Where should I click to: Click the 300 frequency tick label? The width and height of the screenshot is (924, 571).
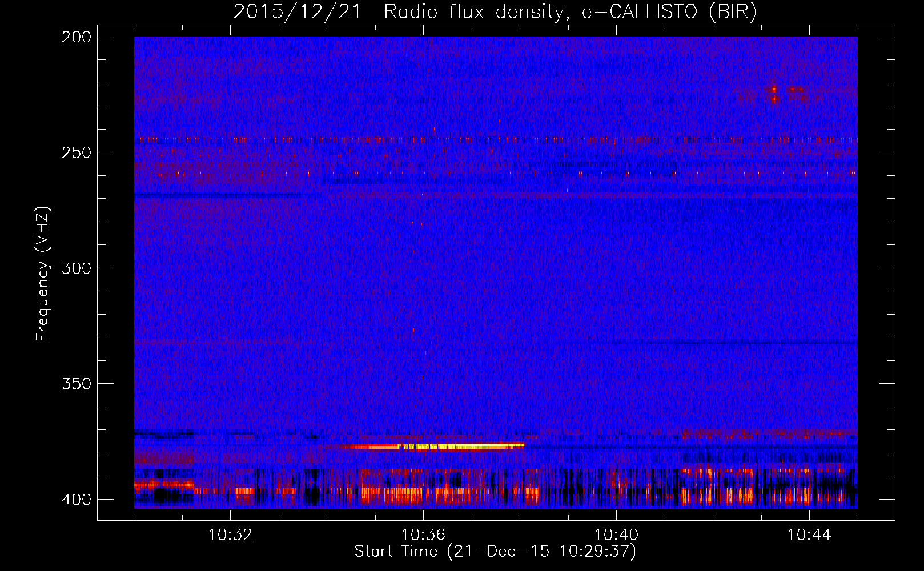point(77,268)
